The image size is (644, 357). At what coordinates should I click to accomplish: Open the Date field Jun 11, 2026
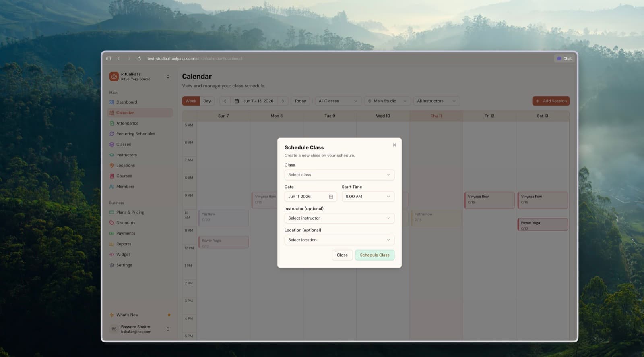click(x=311, y=197)
